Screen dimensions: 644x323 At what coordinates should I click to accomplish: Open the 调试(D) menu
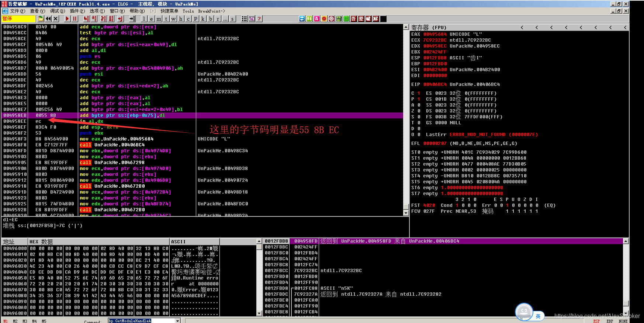(57, 11)
